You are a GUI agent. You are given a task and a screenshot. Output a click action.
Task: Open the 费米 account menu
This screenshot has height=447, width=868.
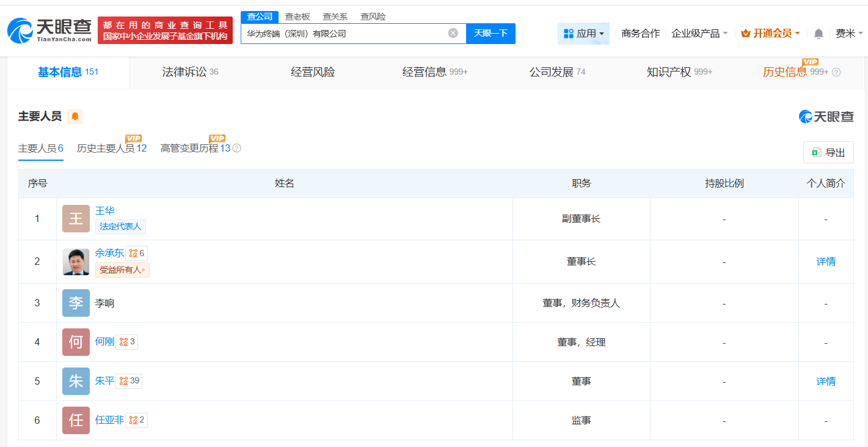tap(849, 34)
